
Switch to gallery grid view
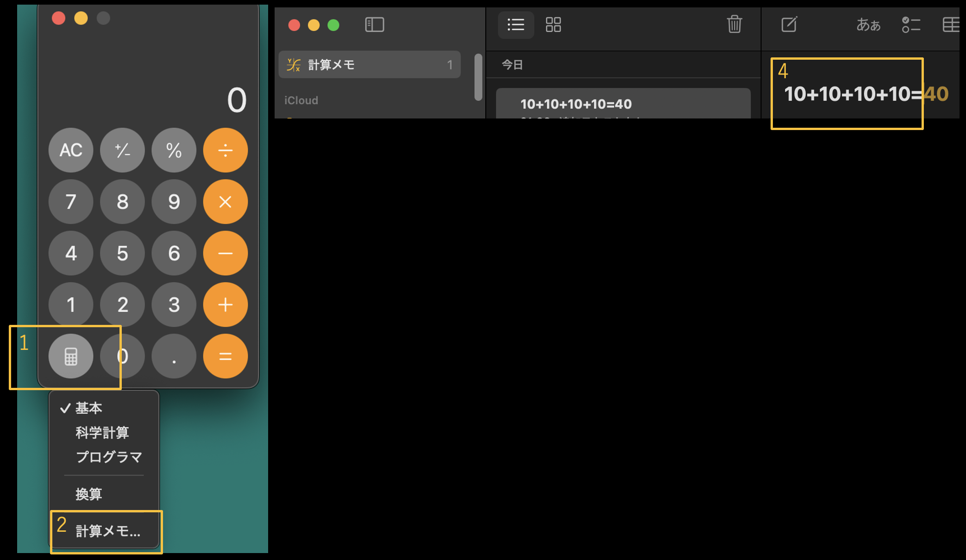(553, 25)
